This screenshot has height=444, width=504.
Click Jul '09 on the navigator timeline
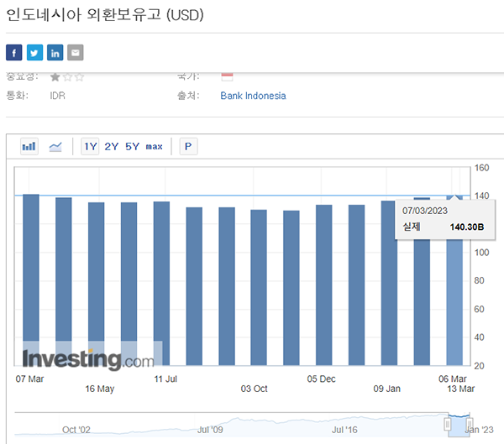[x=211, y=430]
